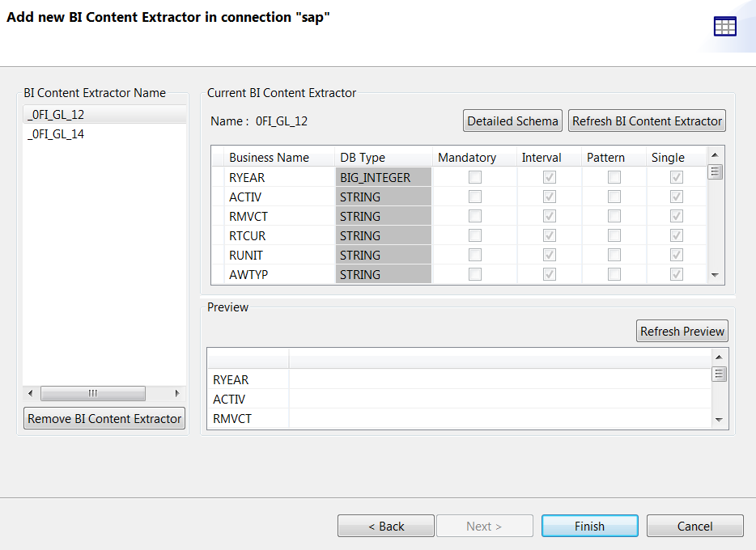Toggle the Mandatory checkbox for RTCUR

click(x=474, y=235)
